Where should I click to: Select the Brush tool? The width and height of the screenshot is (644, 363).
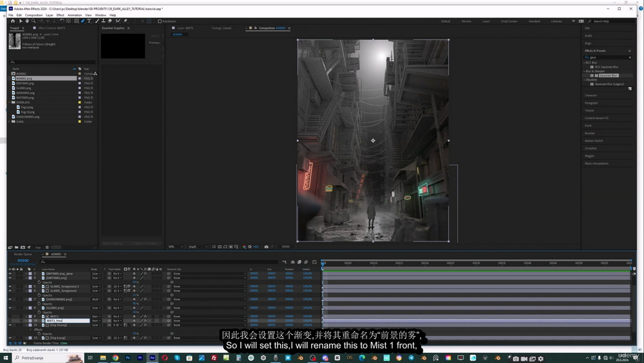(97, 21)
